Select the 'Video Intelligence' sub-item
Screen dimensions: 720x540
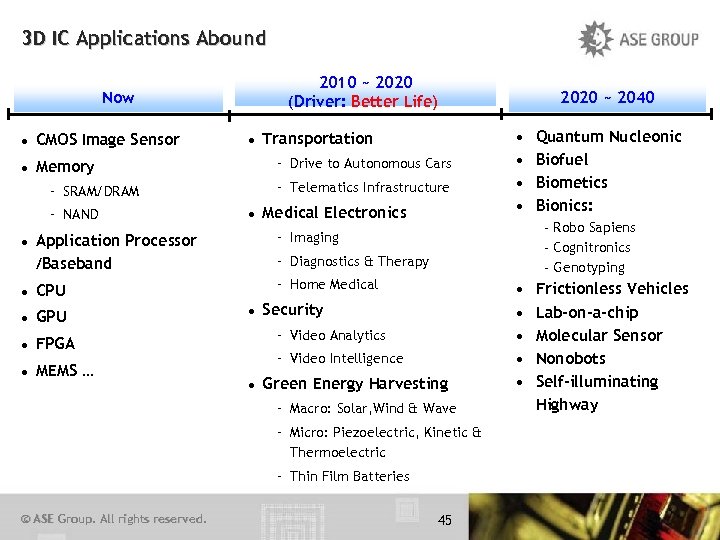click(346, 359)
